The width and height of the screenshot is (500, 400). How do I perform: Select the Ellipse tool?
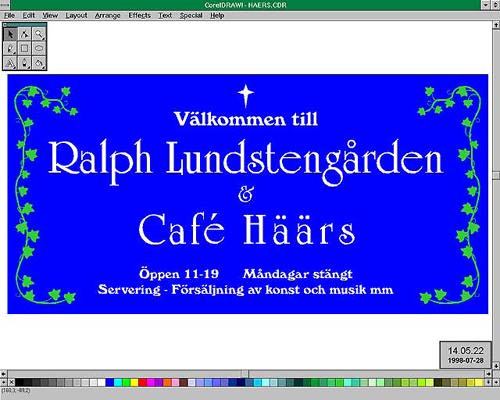point(39,49)
